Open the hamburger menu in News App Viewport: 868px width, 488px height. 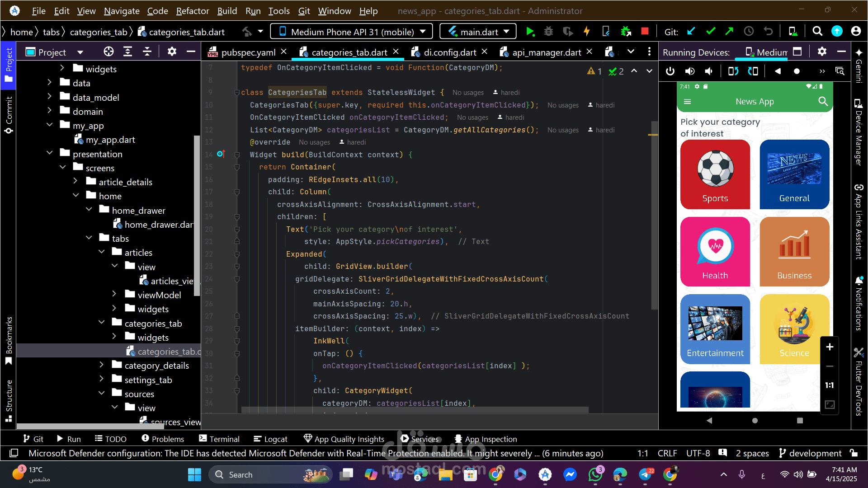click(688, 102)
